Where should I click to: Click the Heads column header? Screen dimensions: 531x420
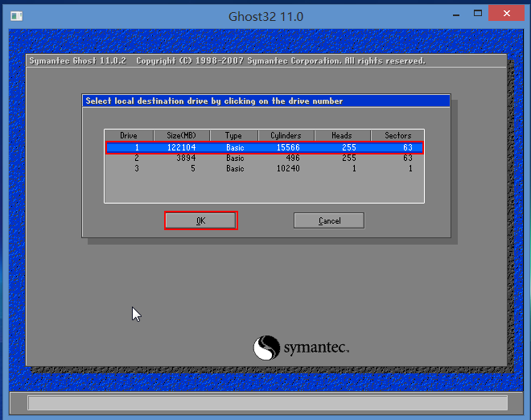pyautogui.click(x=342, y=135)
